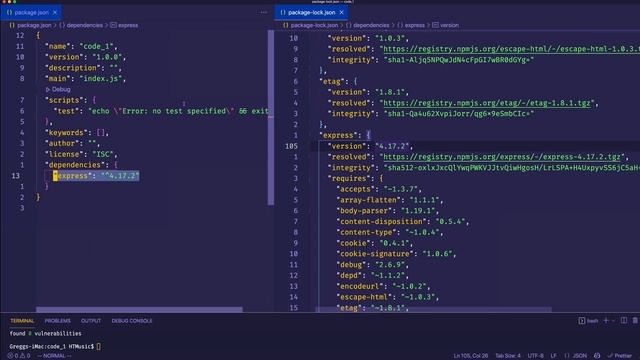
Task: Click "found 0 vulnerabilities" terminal output
Action: tap(45, 333)
